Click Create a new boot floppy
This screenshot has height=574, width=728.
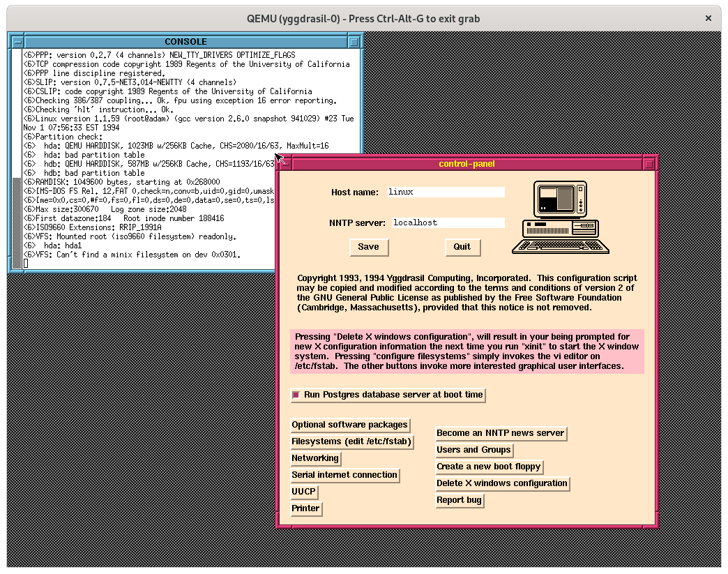[488, 467]
